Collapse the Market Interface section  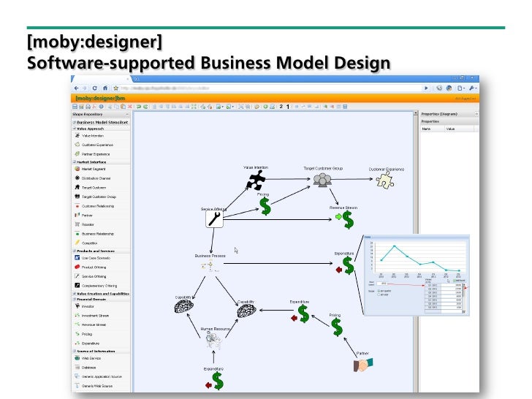click(75, 161)
